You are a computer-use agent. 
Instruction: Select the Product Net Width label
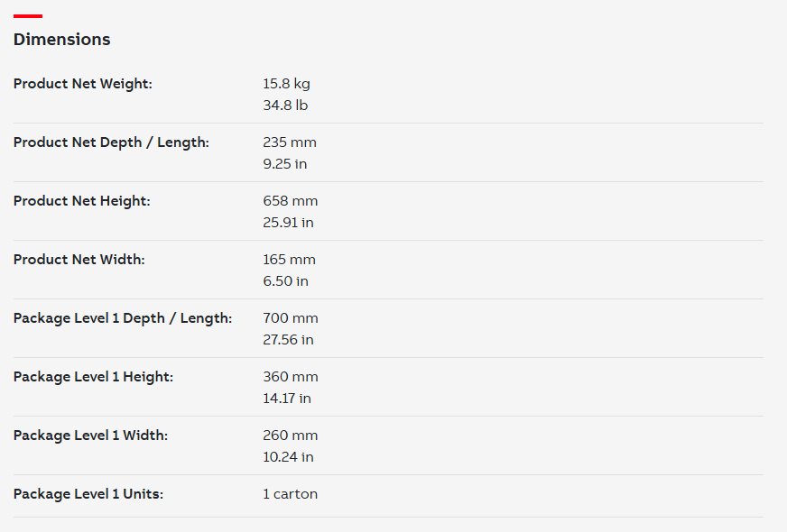(x=79, y=260)
